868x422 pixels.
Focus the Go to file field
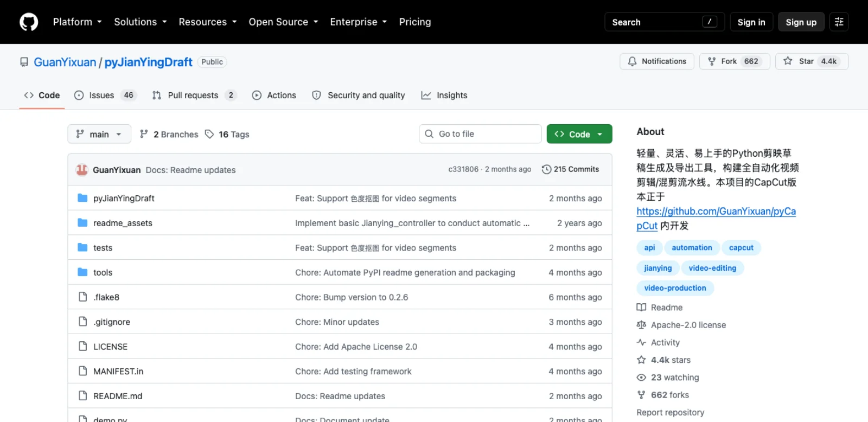point(480,134)
